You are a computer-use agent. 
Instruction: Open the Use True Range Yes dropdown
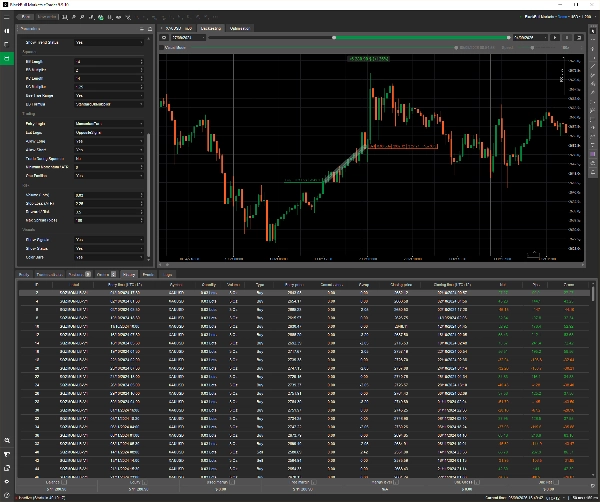(x=109, y=96)
